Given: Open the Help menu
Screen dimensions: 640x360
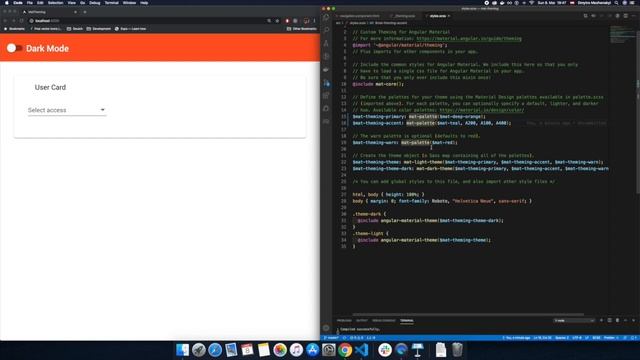Looking at the screenshot, I should coord(144,2).
